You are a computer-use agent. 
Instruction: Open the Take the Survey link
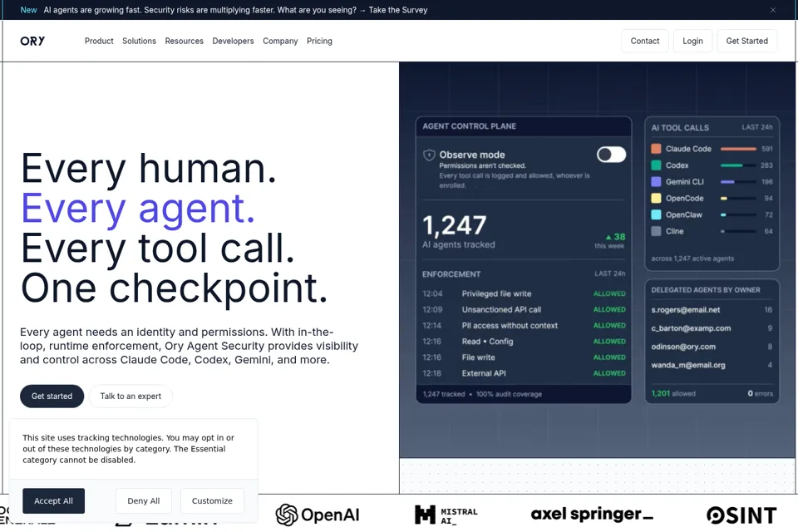398,10
